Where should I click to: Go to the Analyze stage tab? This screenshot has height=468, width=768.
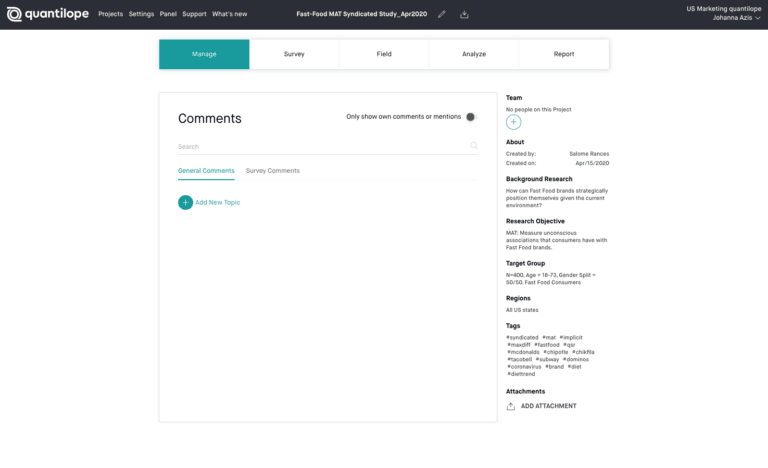coord(474,54)
